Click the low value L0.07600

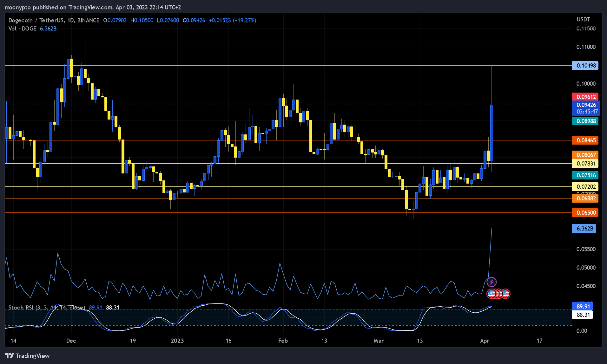tap(168, 20)
